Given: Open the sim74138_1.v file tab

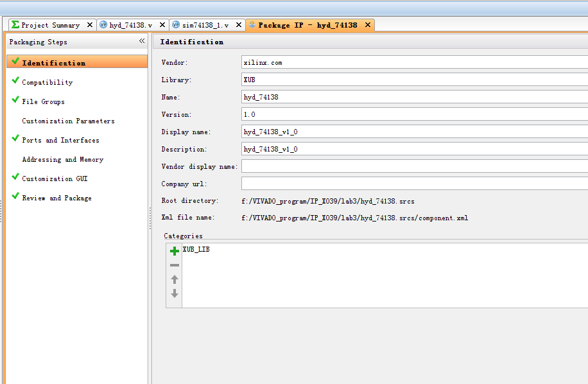Looking at the screenshot, I should click(x=205, y=25).
